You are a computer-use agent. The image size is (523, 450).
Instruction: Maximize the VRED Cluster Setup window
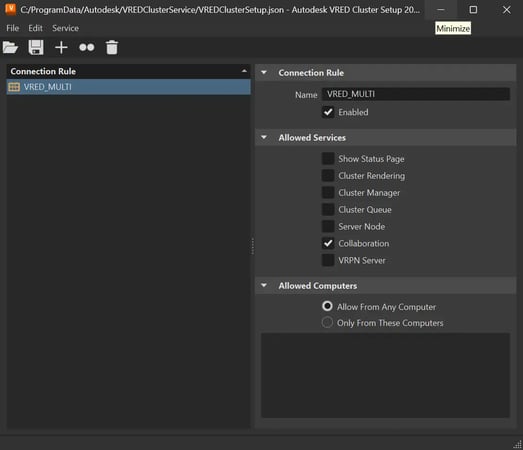pyautogui.click(x=473, y=10)
